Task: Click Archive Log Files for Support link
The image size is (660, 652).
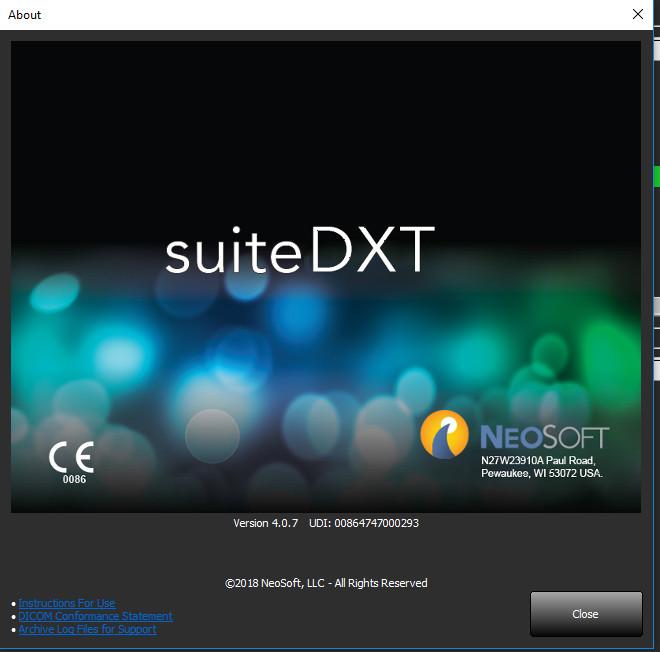Action: [88, 629]
